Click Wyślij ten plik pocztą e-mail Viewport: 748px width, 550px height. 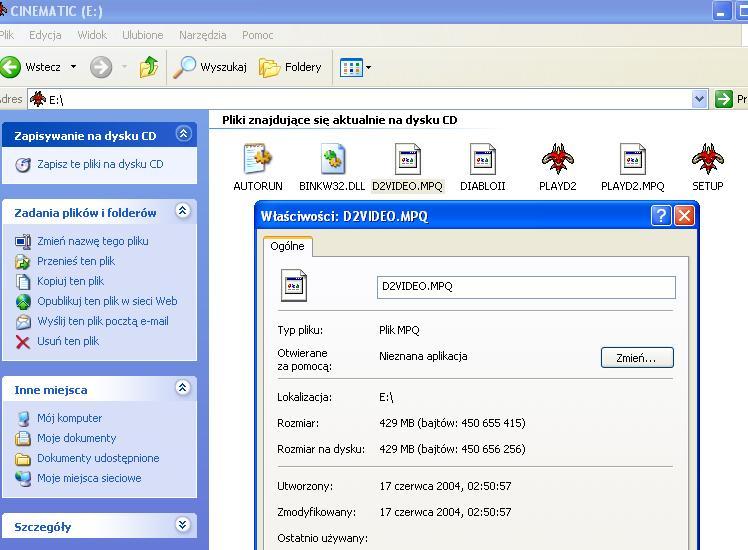[x=103, y=322]
